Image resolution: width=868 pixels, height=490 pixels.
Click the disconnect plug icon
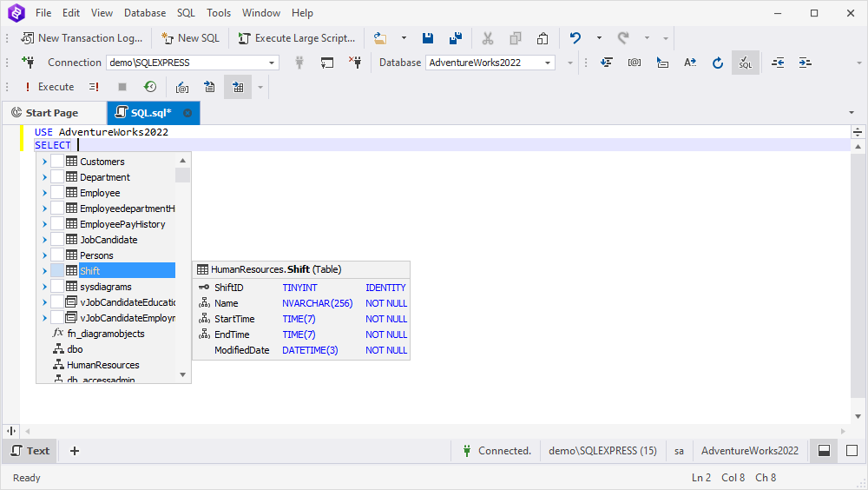355,63
